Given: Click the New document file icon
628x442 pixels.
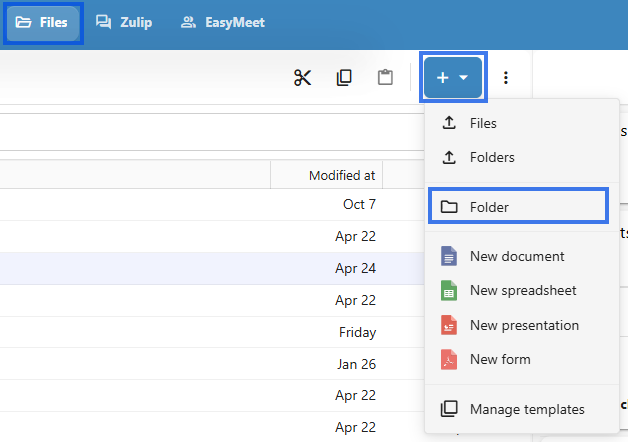Looking at the screenshot, I should [449, 256].
